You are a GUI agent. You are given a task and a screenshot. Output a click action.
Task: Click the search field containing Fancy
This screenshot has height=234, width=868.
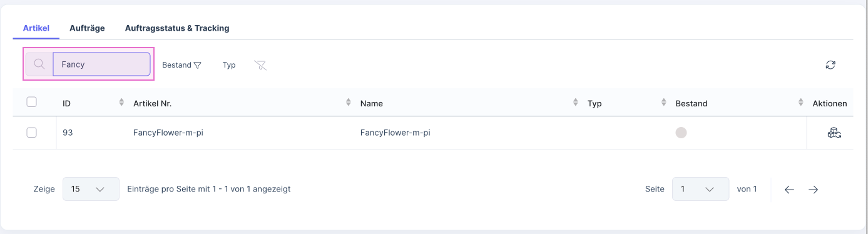101,64
